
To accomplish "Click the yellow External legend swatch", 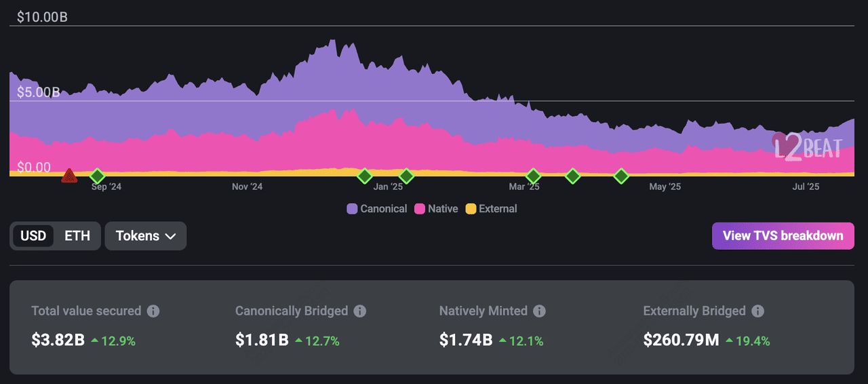I will [x=471, y=209].
